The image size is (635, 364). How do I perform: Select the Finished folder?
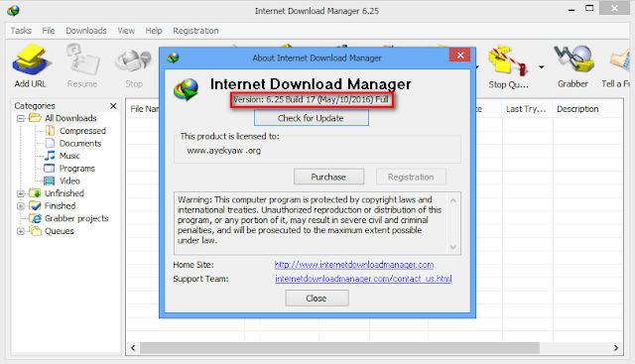[60, 206]
